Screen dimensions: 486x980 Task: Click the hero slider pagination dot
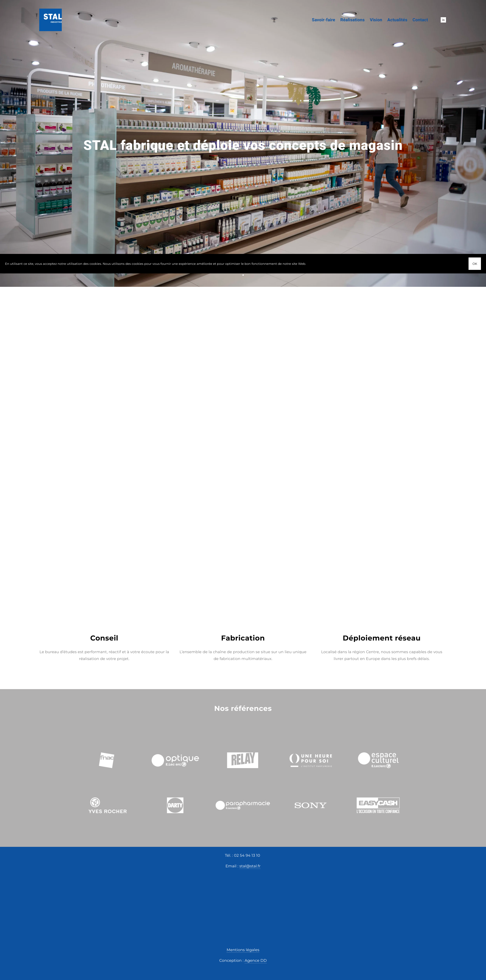click(x=243, y=275)
